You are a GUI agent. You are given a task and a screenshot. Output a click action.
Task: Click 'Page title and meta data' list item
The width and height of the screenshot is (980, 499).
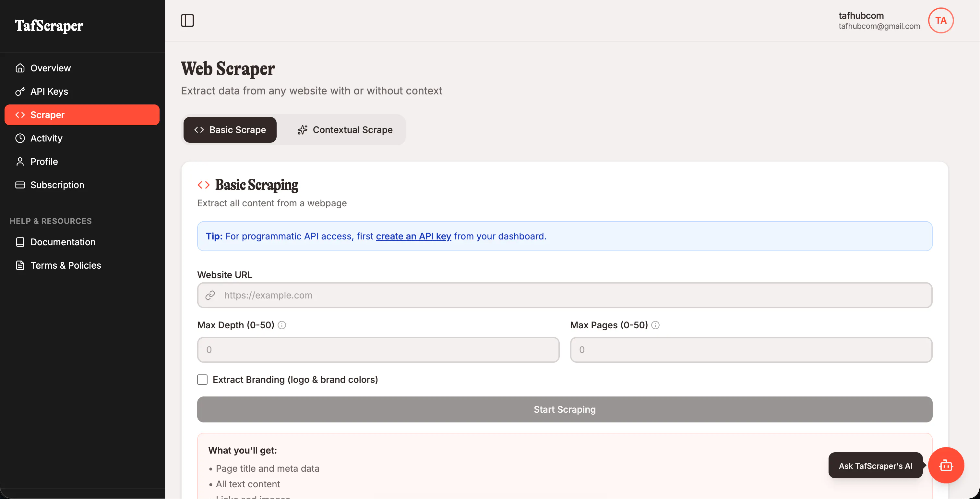[x=268, y=469]
